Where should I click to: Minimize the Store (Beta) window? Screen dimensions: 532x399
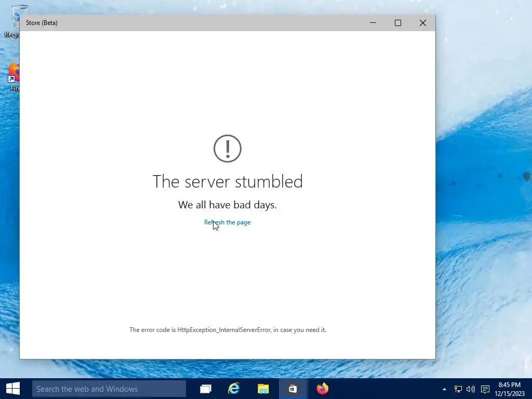pyautogui.click(x=373, y=23)
